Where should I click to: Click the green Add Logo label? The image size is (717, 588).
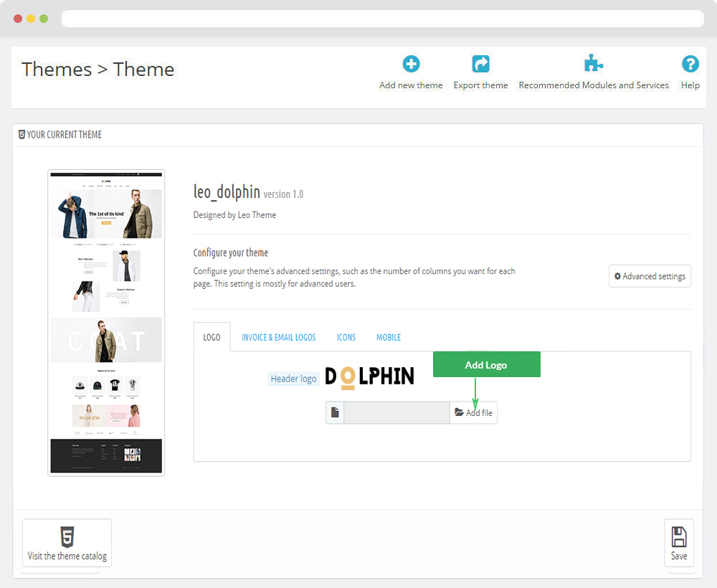tap(486, 364)
